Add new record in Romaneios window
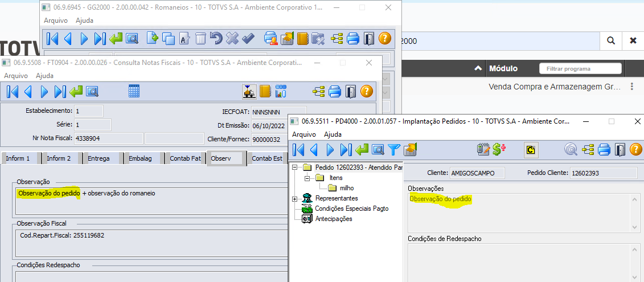 click(153, 39)
